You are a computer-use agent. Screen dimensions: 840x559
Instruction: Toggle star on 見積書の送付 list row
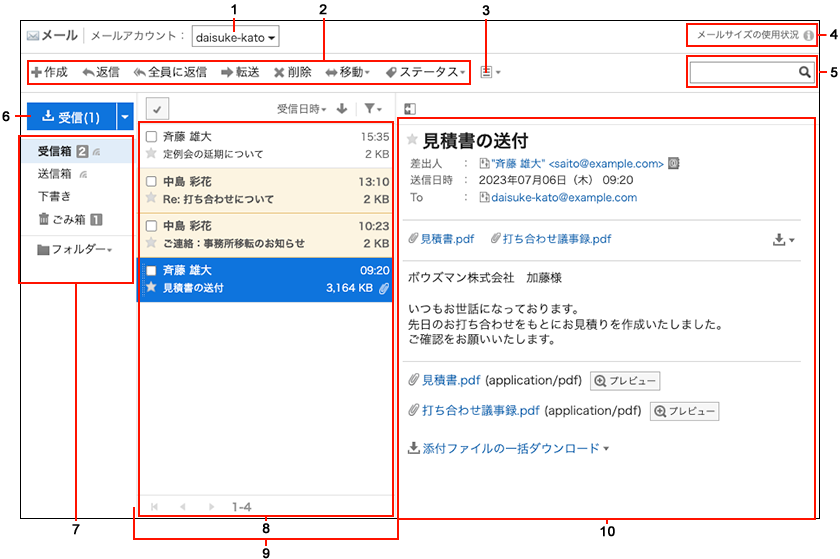tap(152, 287)
